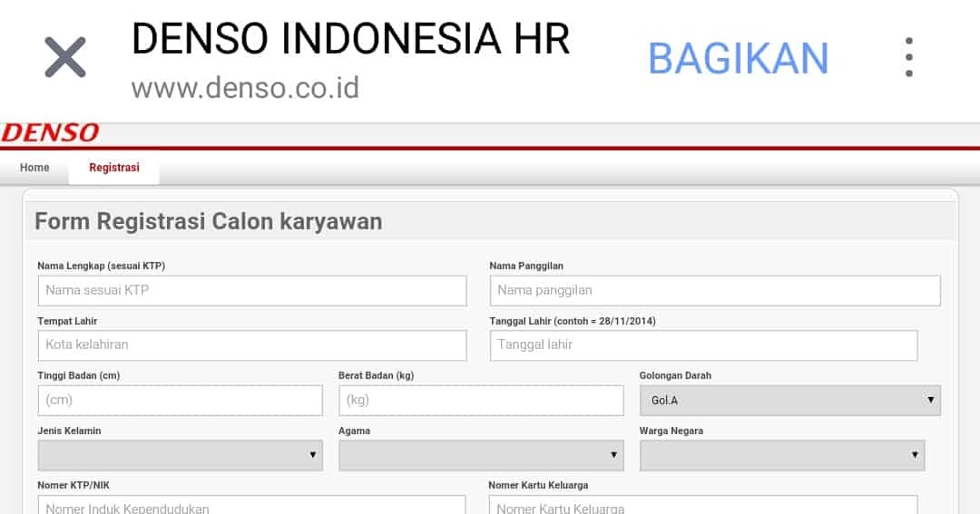Image resolution: width=980 pixels, height=514 pixels.
Task: Click the Form Registrasi Calon karyawan heading
Action: coord(208,222)
